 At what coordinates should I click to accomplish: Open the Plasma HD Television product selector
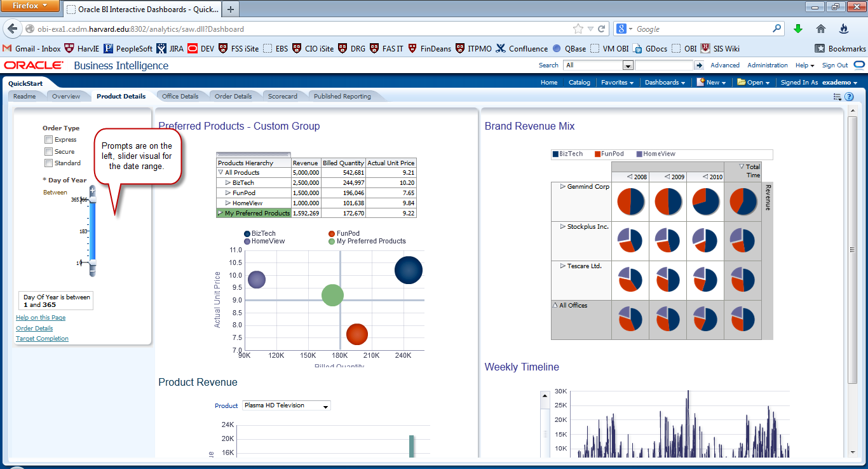click(286, 405)
